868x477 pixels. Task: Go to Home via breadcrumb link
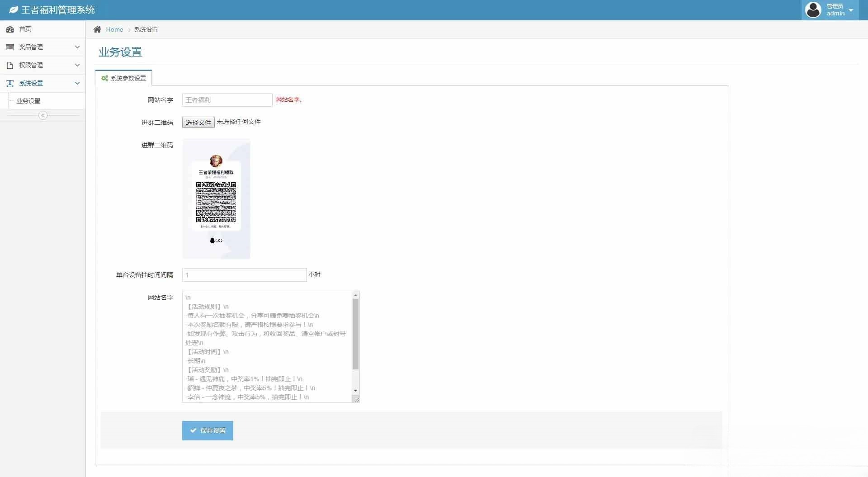114,29
